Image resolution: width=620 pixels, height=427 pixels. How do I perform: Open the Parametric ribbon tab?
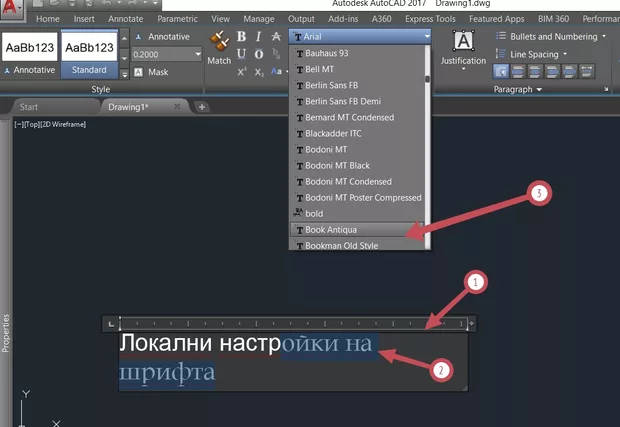[177, 19]
